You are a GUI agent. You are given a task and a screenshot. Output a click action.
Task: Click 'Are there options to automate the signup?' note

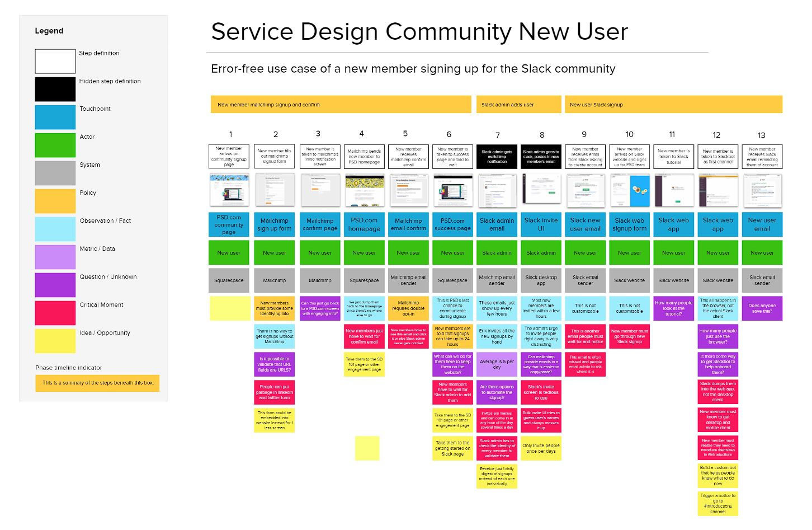pos(497,392)
